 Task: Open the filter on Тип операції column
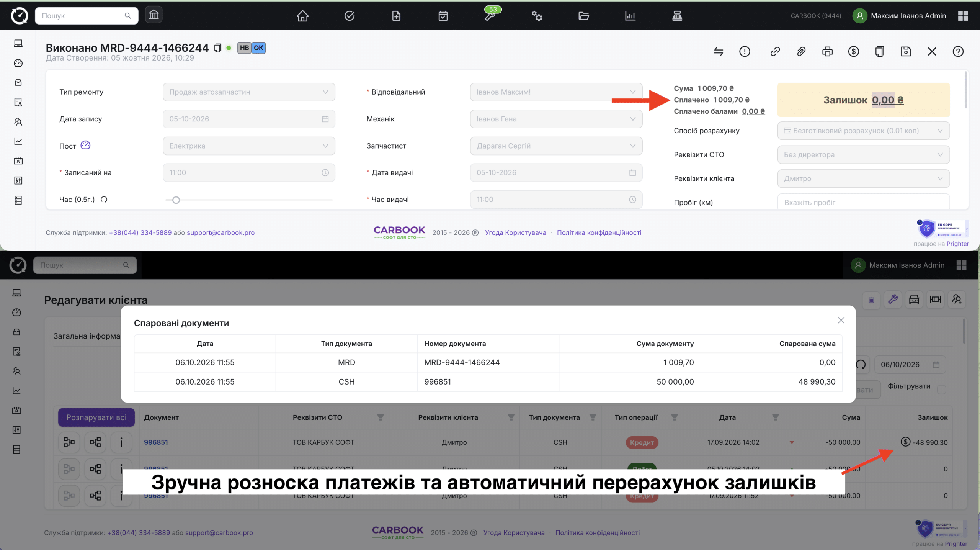[x=674, y=417]
